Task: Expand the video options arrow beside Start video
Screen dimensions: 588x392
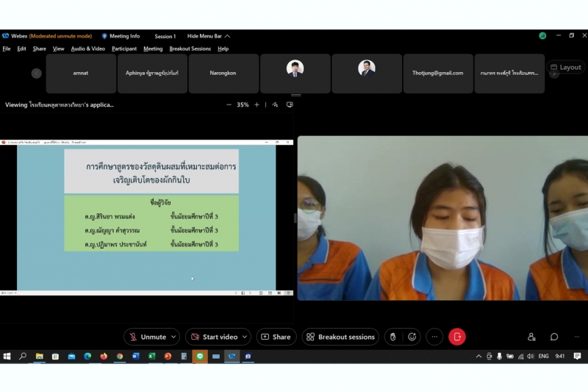Action: [x=244, y=337]
